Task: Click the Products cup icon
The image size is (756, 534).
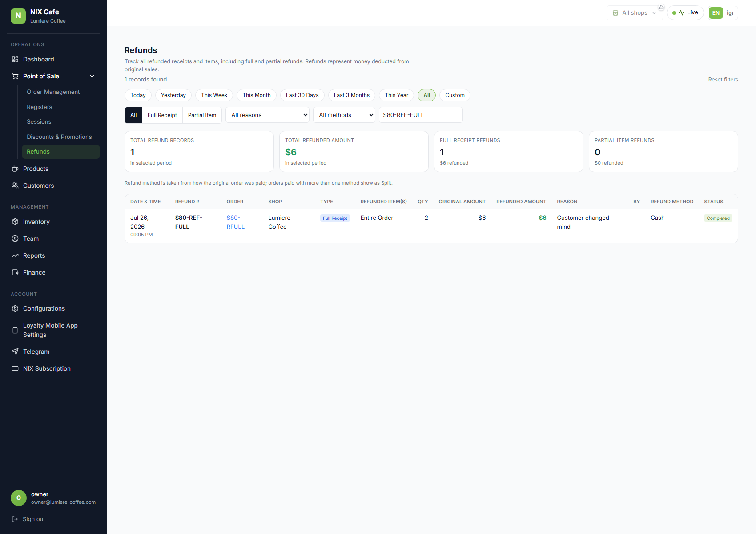Action: pyautogui.click(x=15, y=169)
